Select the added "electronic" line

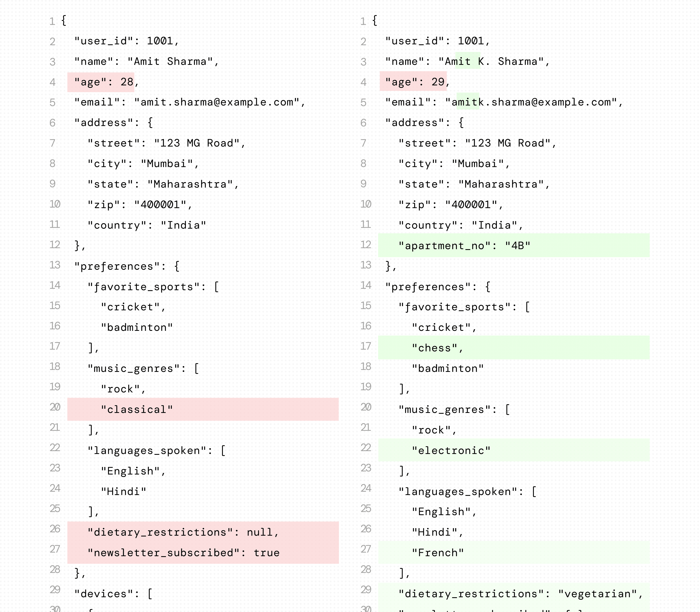click(513, 450)
